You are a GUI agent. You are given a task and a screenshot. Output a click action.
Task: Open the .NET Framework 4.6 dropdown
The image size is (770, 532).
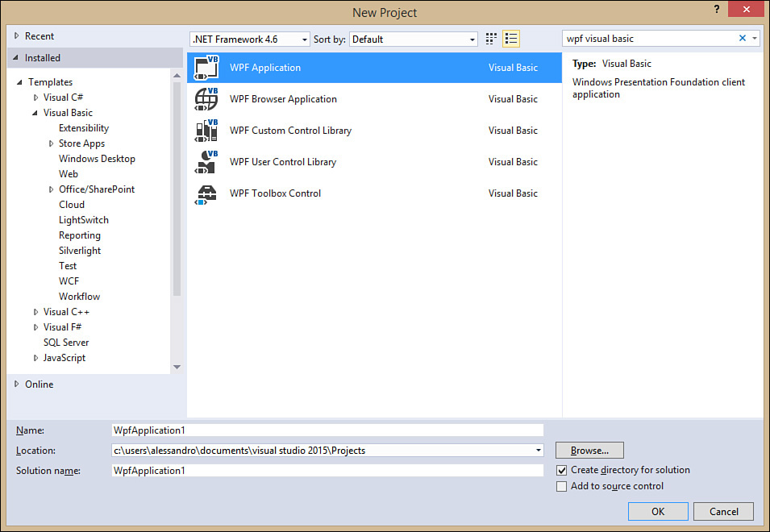pos(250,39)
